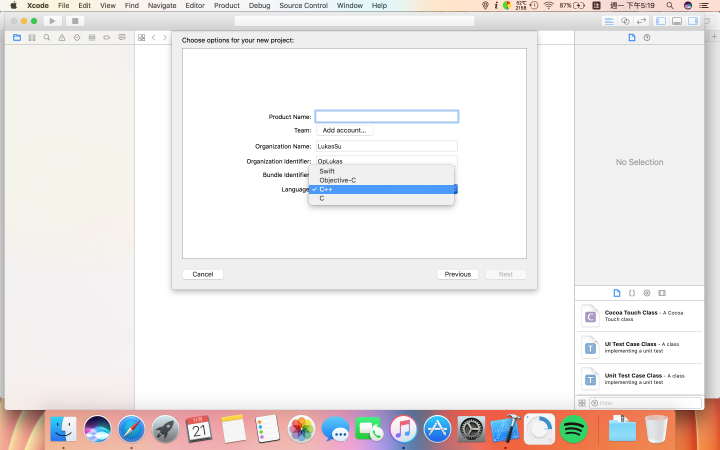720x450 pixels.
Task: Select Swift in the Language list
Action: (x=382, y=171)
